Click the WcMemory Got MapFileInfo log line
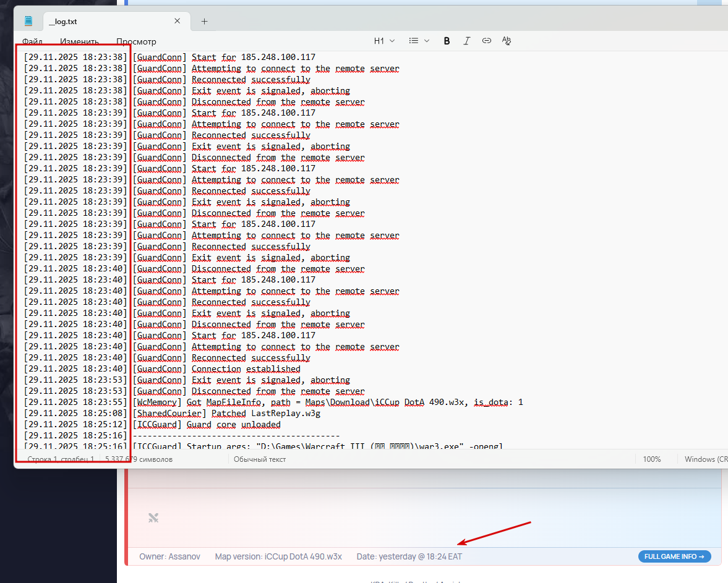 pos(273,402)
